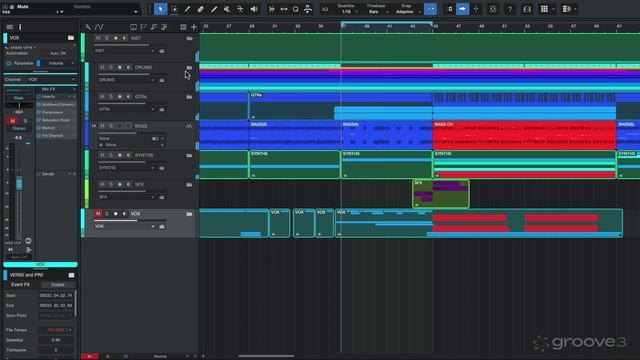Viewport: 640px width, 360px height.
Task: Open the track list lines icon
Action: pos(9,27)
